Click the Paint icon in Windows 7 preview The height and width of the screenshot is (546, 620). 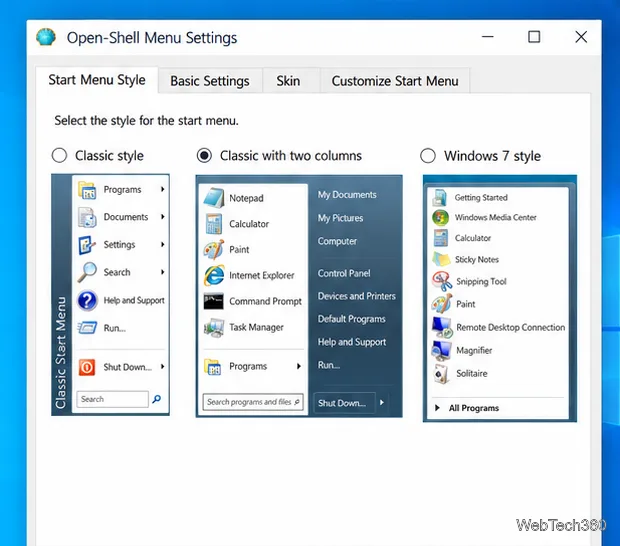pos(442,304)
